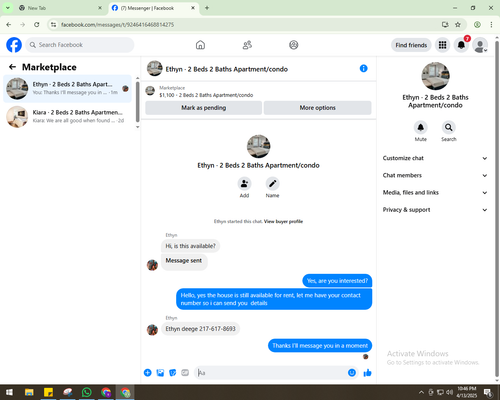The width and height of the screenshot is (500, 400).
Task: Open the grid Menu icon
Action: 442,45
